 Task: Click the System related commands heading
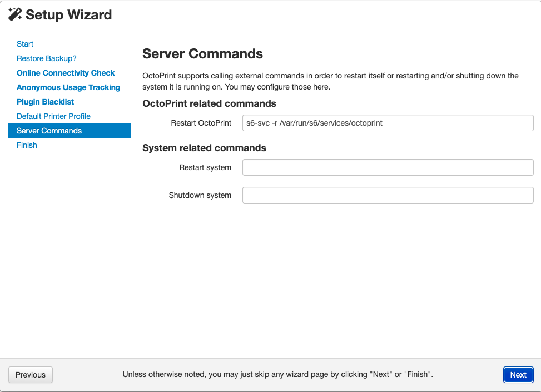(204, 148)
